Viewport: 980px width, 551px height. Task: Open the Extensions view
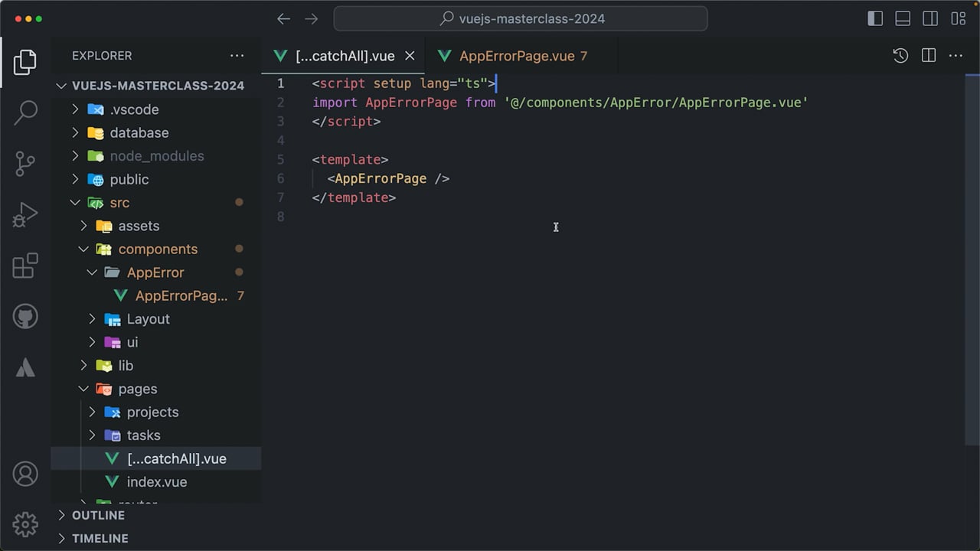pos(25,266)
